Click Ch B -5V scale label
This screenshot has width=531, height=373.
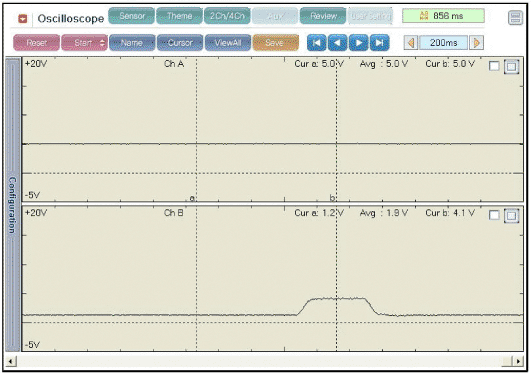tap(33, 345)
